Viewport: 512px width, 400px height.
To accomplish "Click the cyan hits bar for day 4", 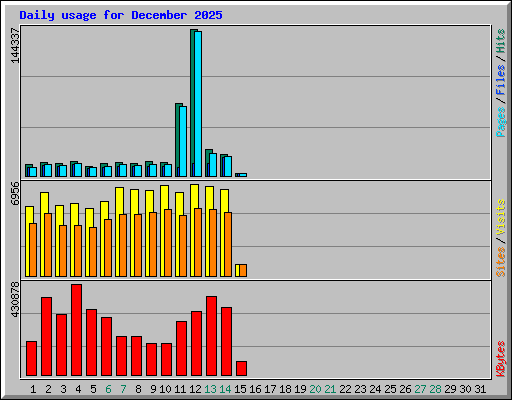I will (x=78, y=170).
